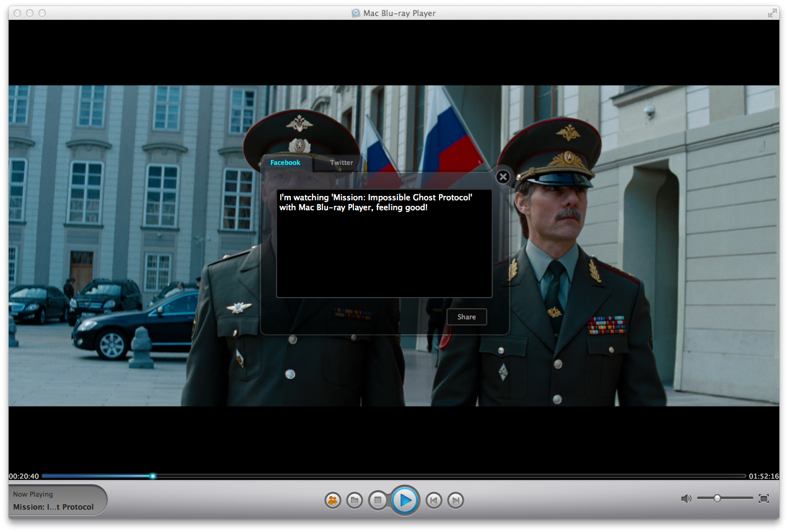Close the share dialog with X
The width and height of the screenshot is (788, 532).
click(503, 177)
